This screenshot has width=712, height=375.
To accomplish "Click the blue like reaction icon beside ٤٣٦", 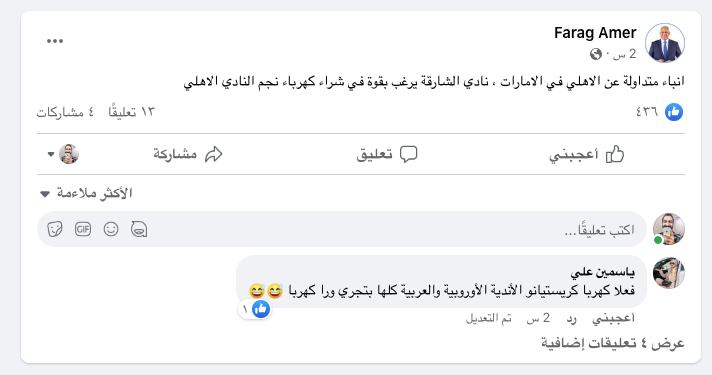I will 674,112.
